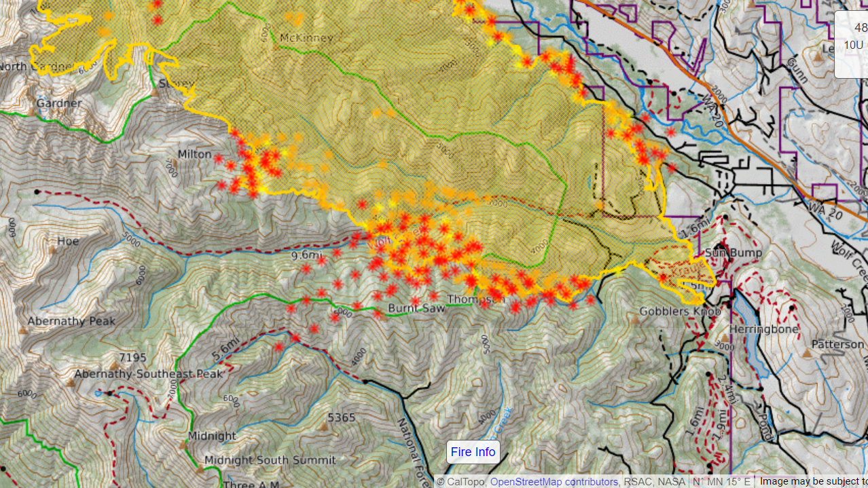Click the Fire Info button
This screenshot has height=488, width=868.
coord(473,452)
